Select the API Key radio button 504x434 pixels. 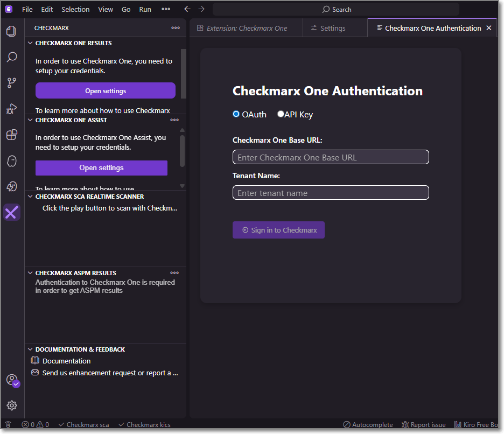[x=281, y=114]
